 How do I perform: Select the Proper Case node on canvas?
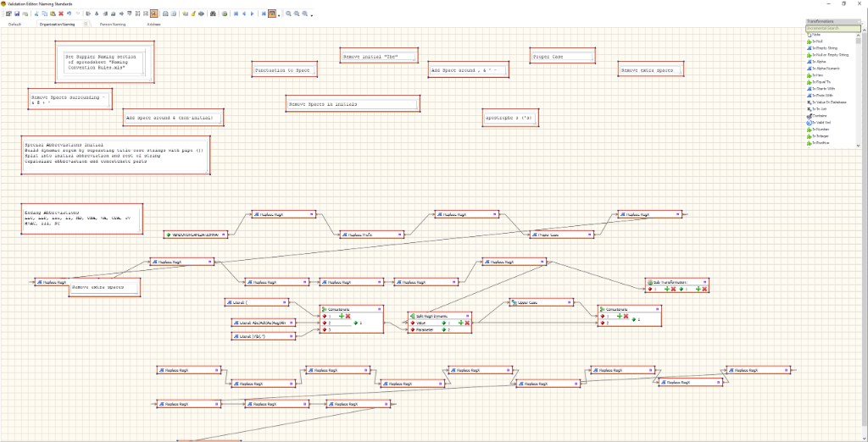[562, 235]
